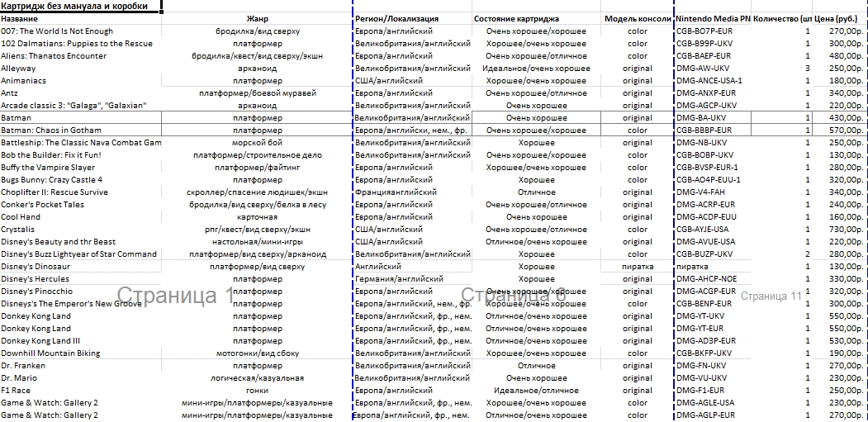Click the genre cell 'карточная'

click(x=258, y=216)
